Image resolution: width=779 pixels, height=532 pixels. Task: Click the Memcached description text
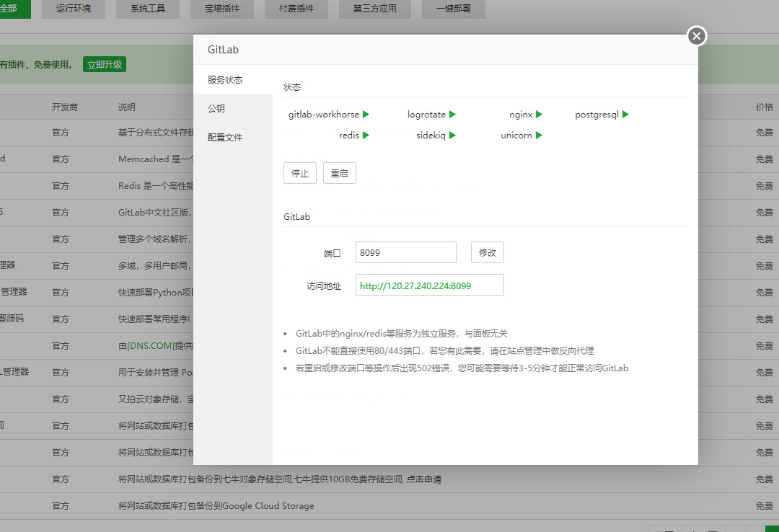point(156,159)
